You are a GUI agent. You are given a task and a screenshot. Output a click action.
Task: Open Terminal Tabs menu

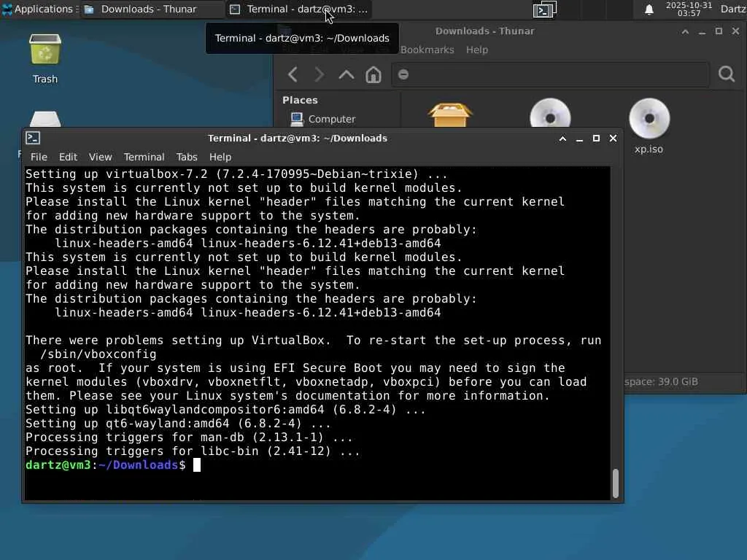coord(186,157)
